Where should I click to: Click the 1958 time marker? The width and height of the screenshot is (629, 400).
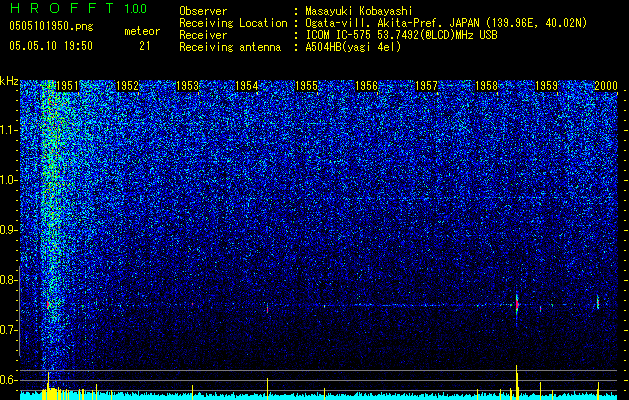coord(486,86)
